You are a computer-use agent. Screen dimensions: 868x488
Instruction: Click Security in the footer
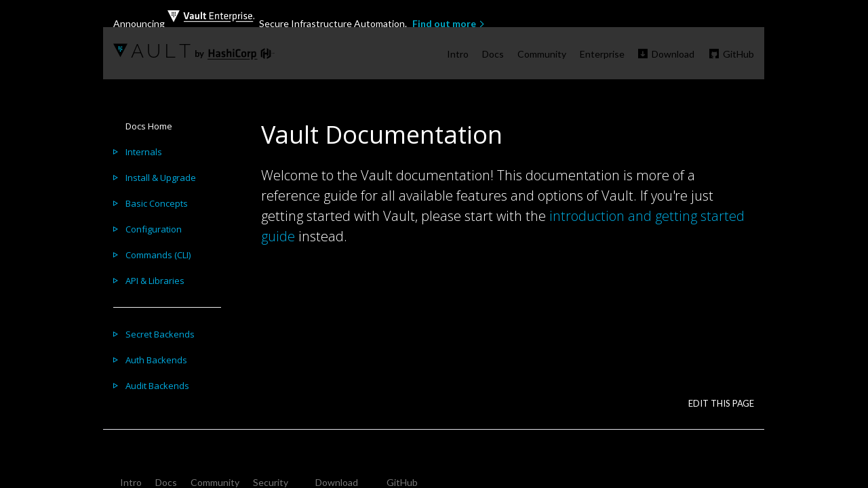click(x=271, y=483)
